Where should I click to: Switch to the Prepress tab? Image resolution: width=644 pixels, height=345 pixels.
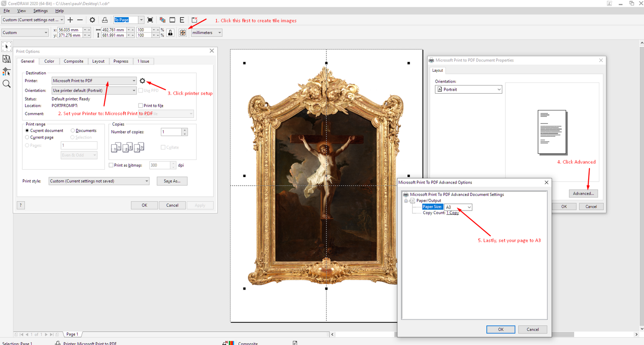click(x=121, y=61)
